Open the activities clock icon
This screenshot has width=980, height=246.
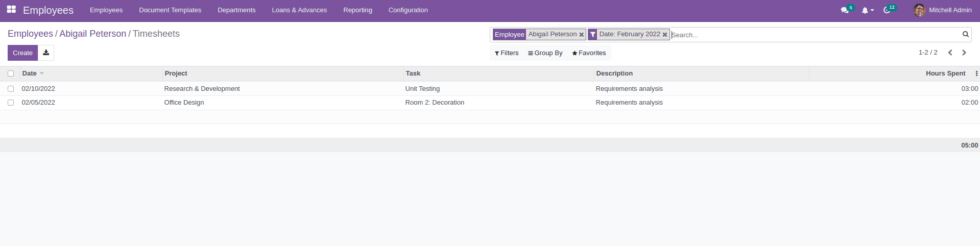[887, 10]
